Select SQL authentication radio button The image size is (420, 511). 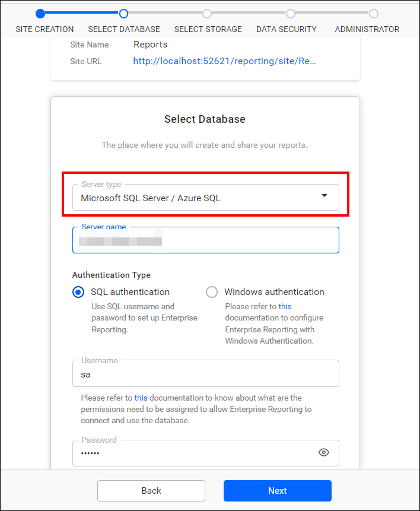tap(78, 292)
